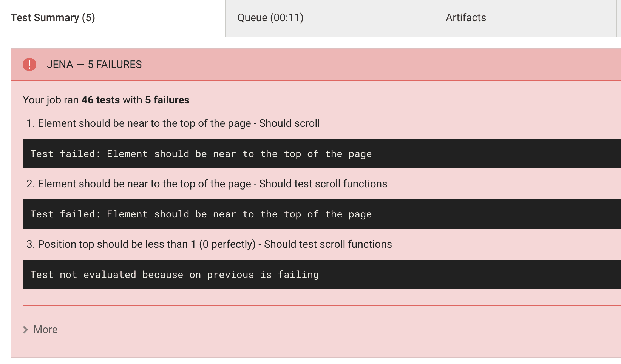Collapse the JENA failures panel header

click(x=94, y=64)
